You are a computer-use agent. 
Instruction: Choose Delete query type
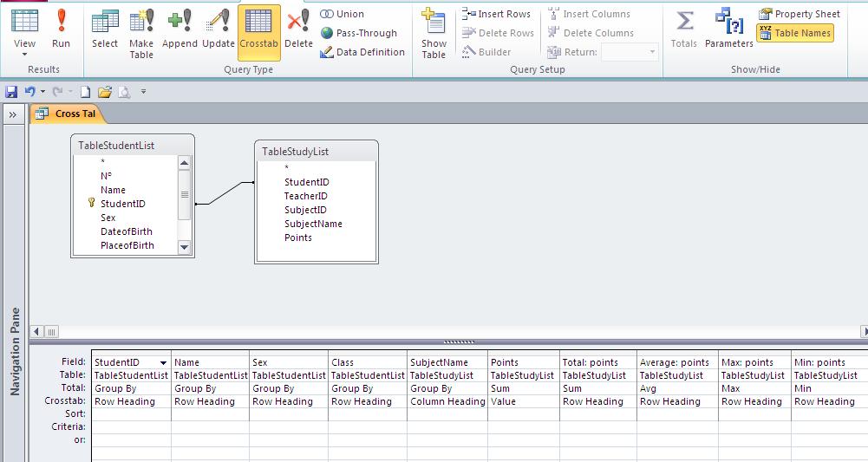(298, 28)
